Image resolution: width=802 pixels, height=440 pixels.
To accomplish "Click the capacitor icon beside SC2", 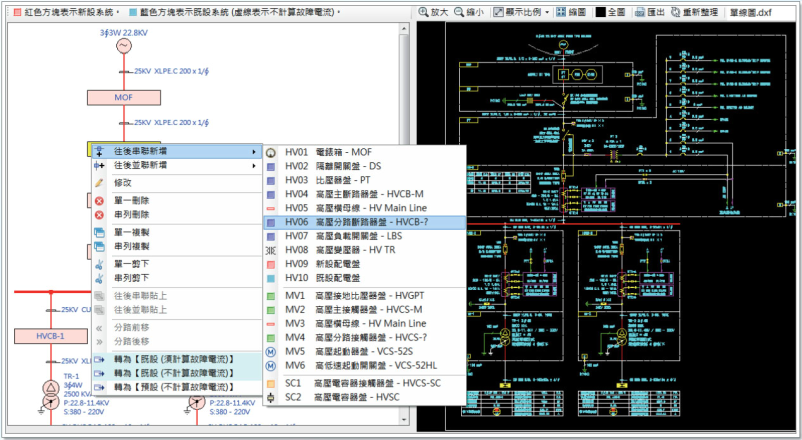I will (271, 398).
